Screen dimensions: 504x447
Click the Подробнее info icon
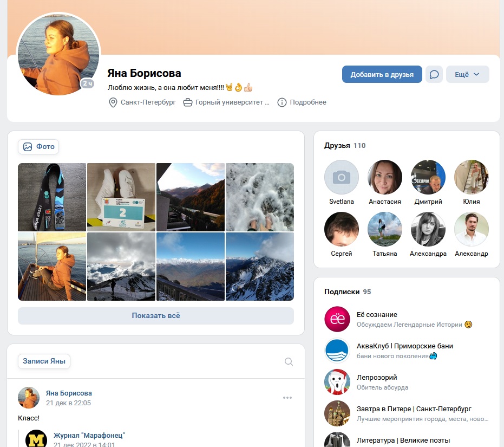point(282,102)
